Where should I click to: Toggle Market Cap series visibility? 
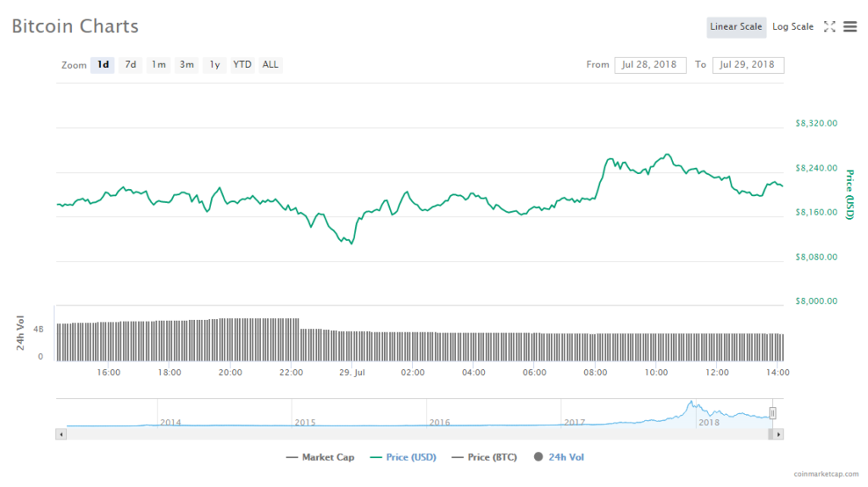click(320, 457)
